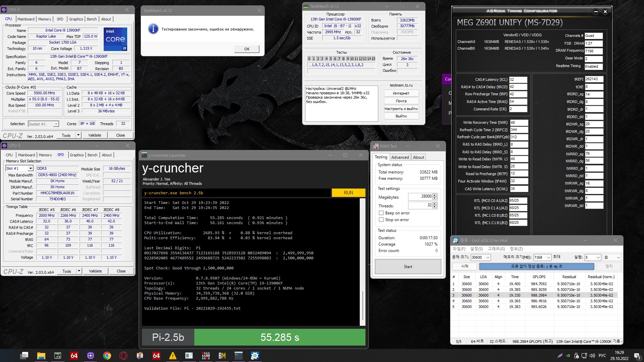
Task: Click the green Pi-2.5b result bar
Action: pyautogui.click(x=280, y=337)
